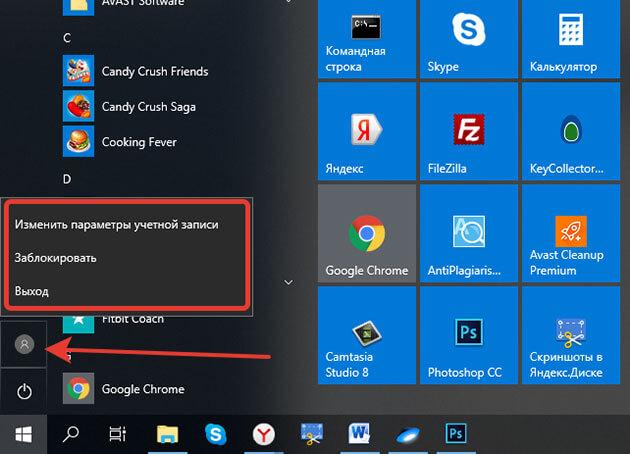
Task: Launch the Photoshop CC tile
Action: [x=469, y=335]
